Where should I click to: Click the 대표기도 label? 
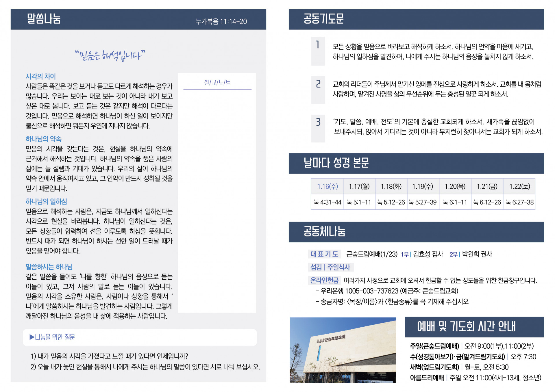[x=324, y=254]
